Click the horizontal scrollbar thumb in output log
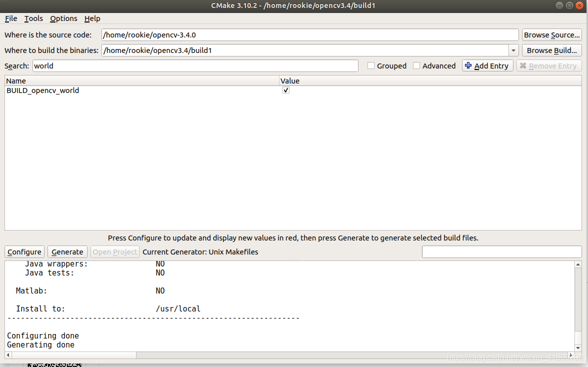 (x=74, y=354)
